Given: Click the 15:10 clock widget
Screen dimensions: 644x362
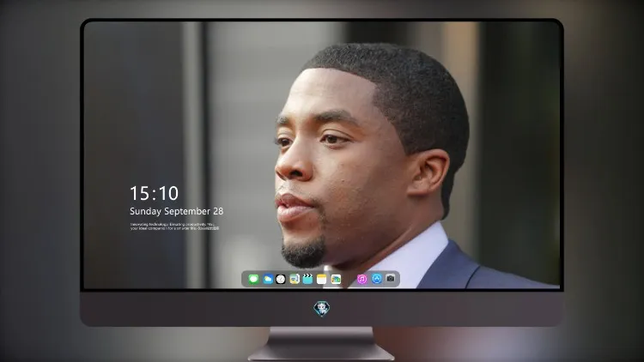Looking at the screenshot, I should point(154,193).
